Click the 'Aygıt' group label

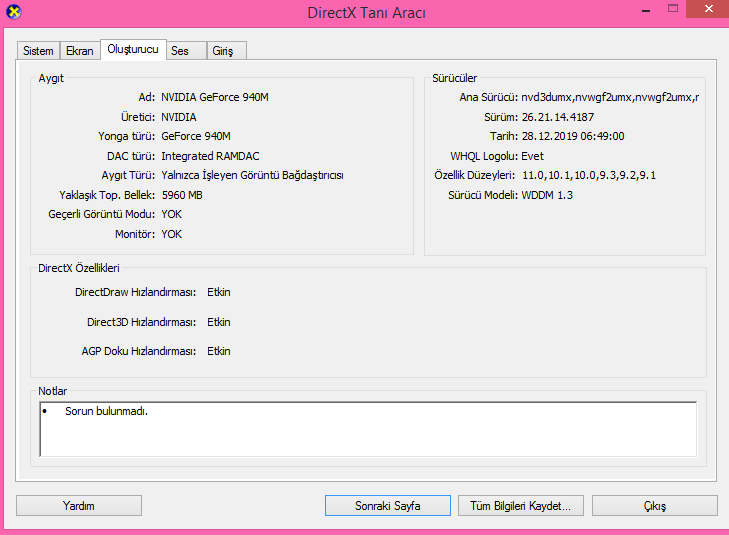pyautogui.click(x=51, y=78)
